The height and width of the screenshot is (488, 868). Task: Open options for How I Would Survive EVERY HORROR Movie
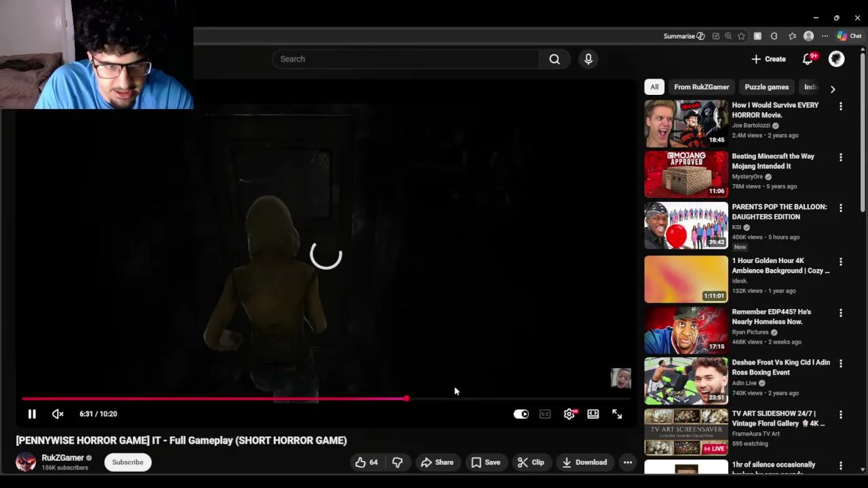tap(841, 106)
